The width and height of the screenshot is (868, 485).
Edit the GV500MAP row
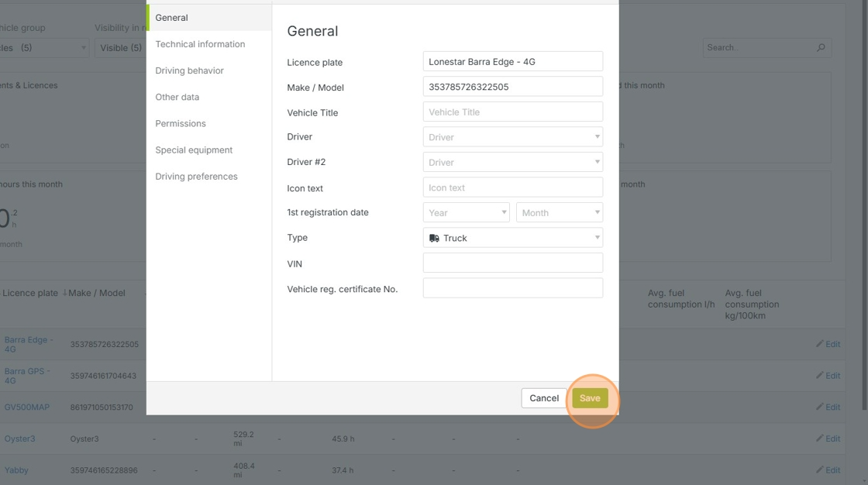pyautogui.click(x=828, y=407)
